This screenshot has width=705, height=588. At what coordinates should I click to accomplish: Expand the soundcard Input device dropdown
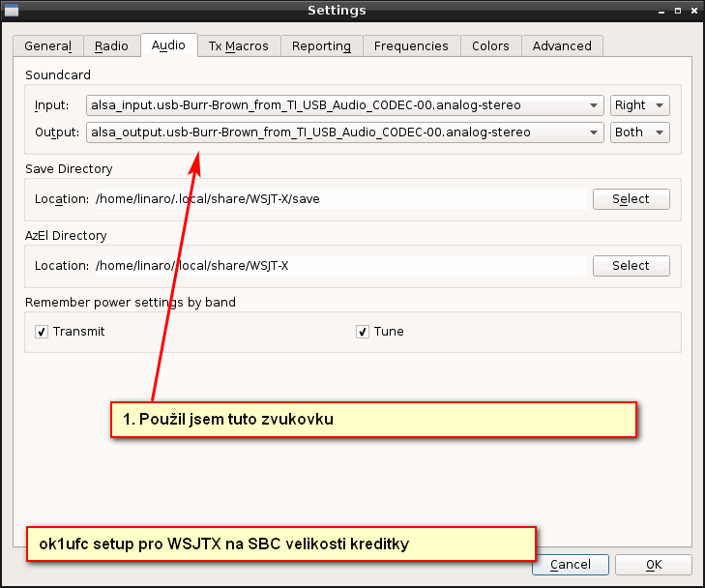point(344,105)
